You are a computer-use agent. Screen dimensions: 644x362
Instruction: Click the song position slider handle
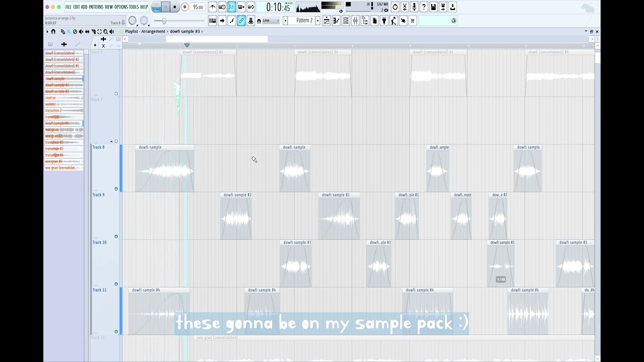[164, 21]
